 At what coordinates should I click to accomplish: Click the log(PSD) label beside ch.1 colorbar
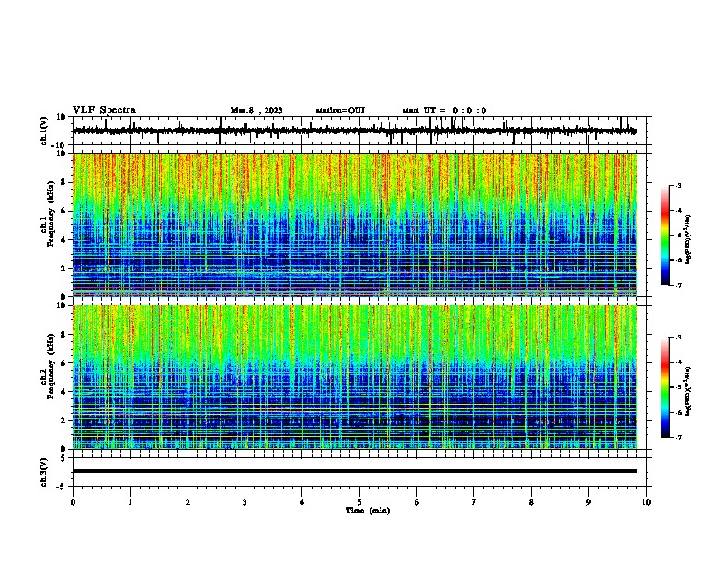688,240
